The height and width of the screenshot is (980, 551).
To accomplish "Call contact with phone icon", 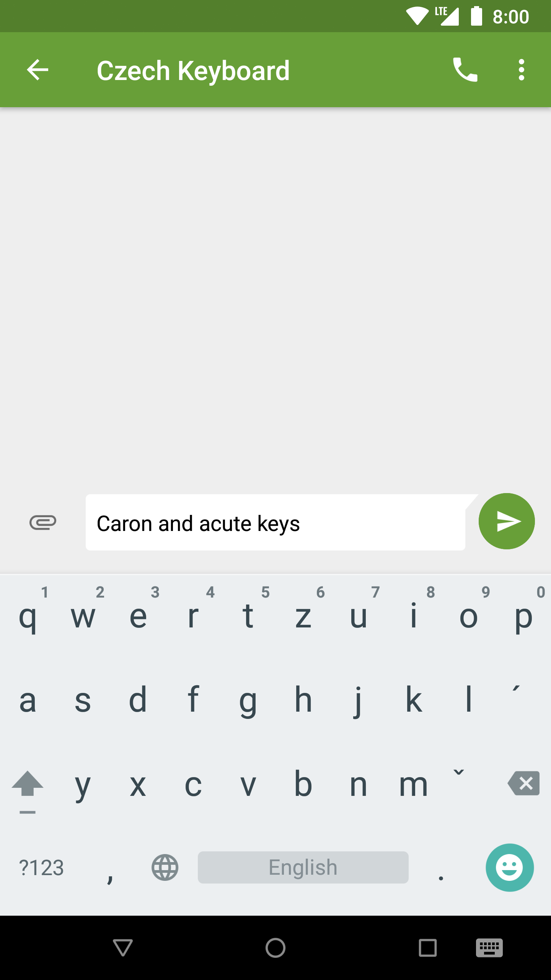I will coord(465,70).
